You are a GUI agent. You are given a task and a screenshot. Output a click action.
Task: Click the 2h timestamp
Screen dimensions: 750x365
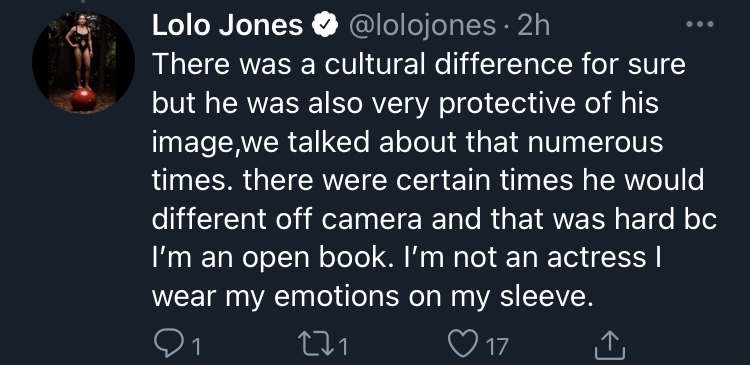pyautogui.click(x=533, y=26)
